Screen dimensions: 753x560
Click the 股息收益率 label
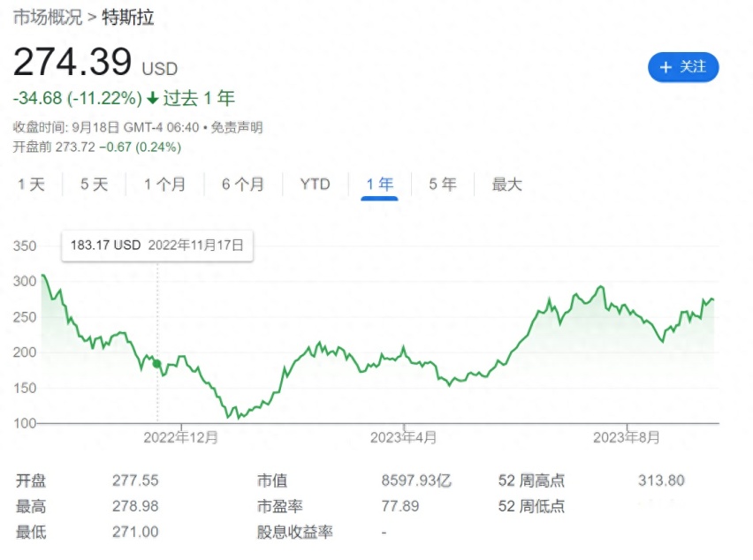[x=295, y=532]
